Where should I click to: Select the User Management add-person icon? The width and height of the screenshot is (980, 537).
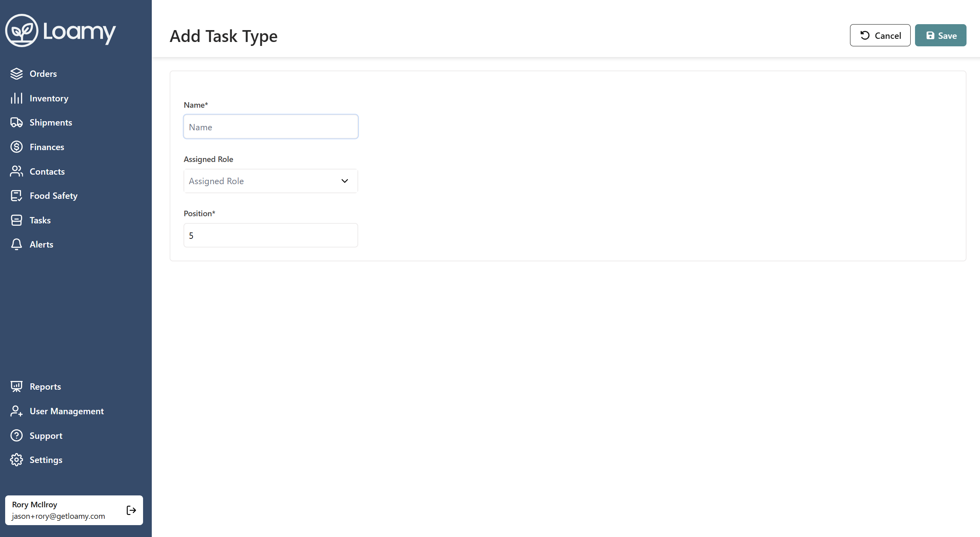click(x=16, y=411)
